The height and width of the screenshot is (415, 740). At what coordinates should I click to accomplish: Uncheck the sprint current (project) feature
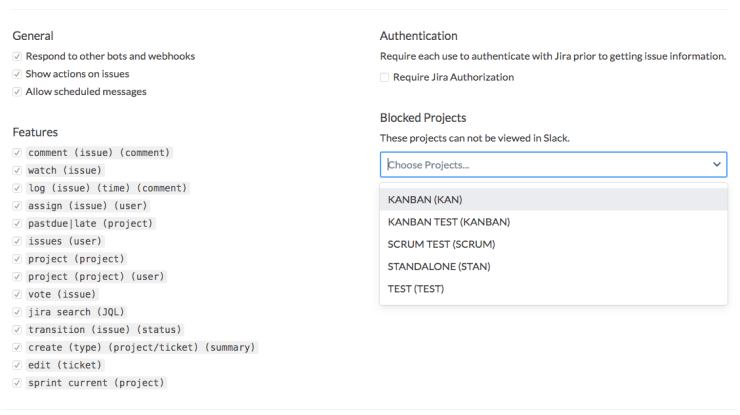17,383
